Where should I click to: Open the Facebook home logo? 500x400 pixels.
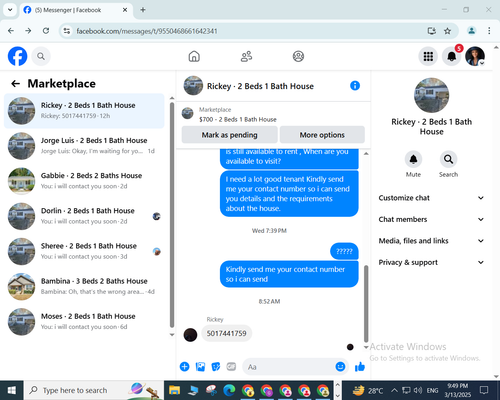pyautogui.click(x=17, y=56)
